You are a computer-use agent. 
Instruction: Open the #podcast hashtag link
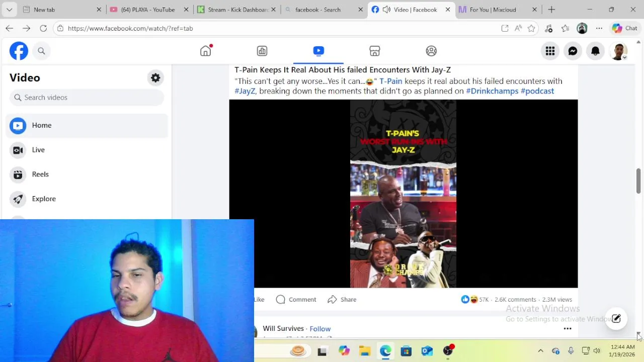pos(537,91)
